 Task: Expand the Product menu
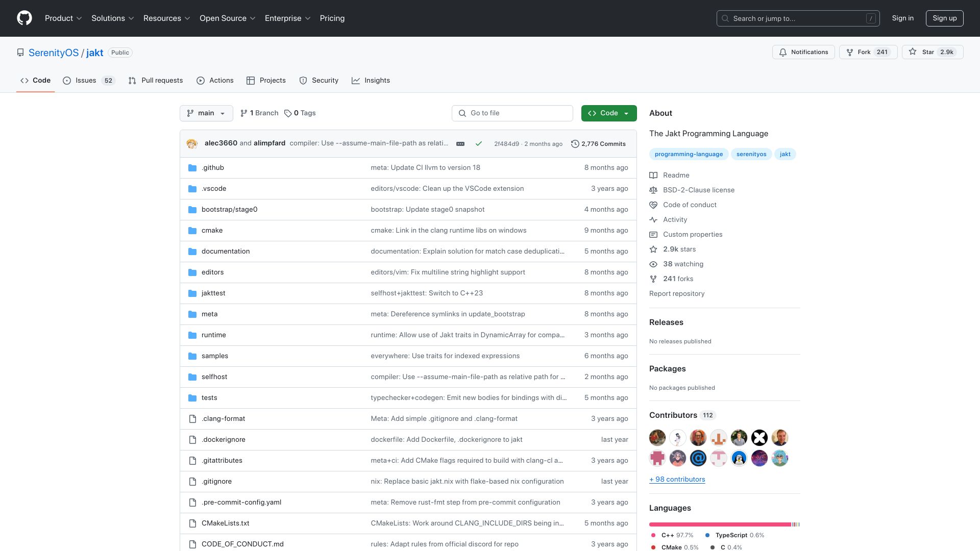[x=63, y=18]
